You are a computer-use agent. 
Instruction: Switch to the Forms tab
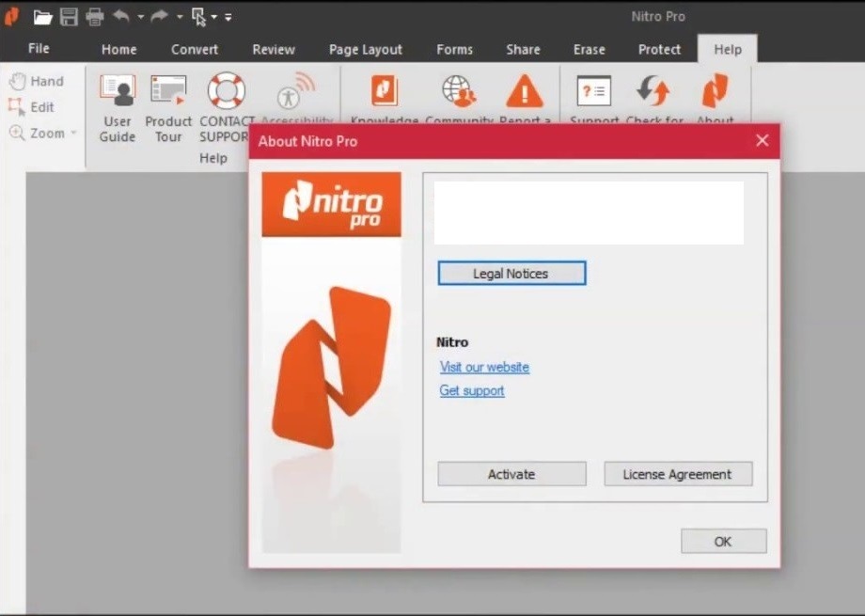[454, 49]
